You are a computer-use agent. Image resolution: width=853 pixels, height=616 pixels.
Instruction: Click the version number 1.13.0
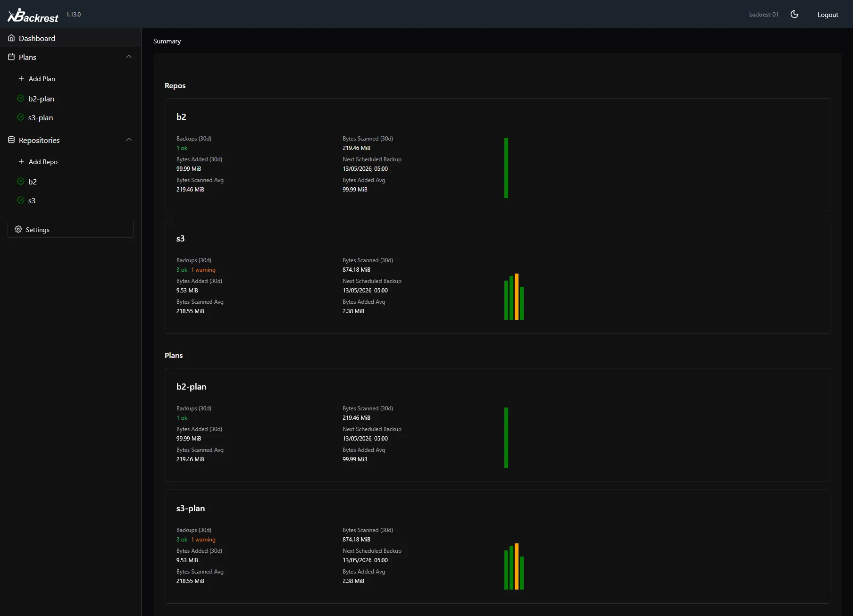point(74,15)
